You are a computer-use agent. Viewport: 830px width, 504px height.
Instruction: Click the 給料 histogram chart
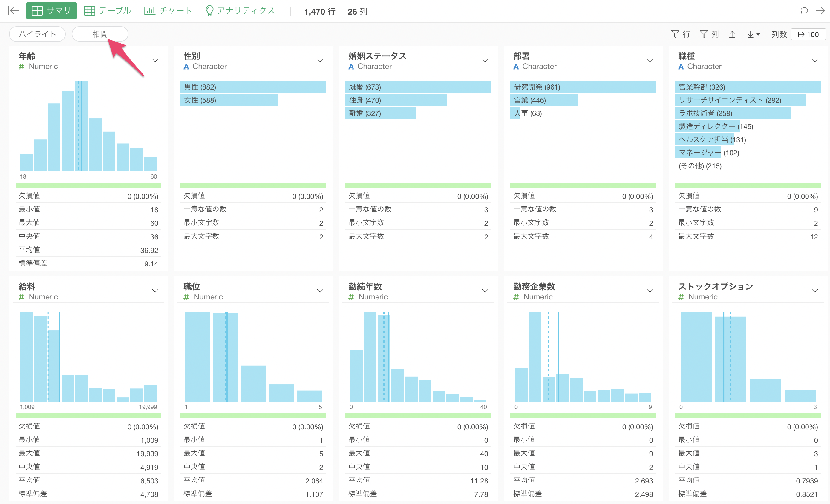(x=88, y=357)
